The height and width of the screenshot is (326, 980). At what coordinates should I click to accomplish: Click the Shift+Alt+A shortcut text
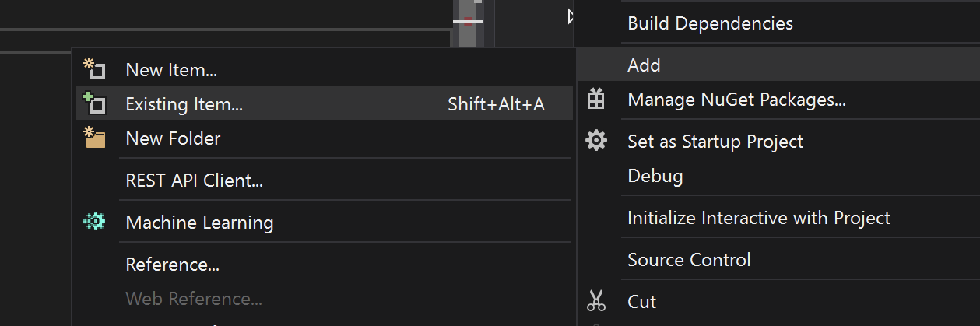coord(496,104)
